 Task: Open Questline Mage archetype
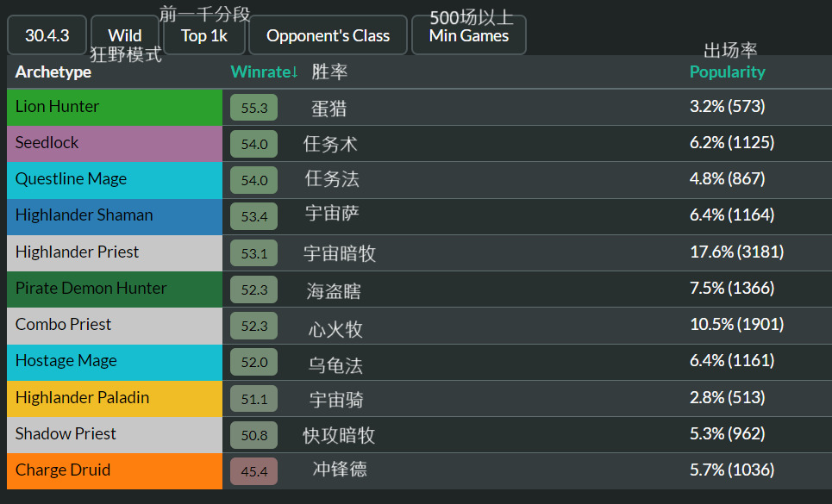coord(115,180)
